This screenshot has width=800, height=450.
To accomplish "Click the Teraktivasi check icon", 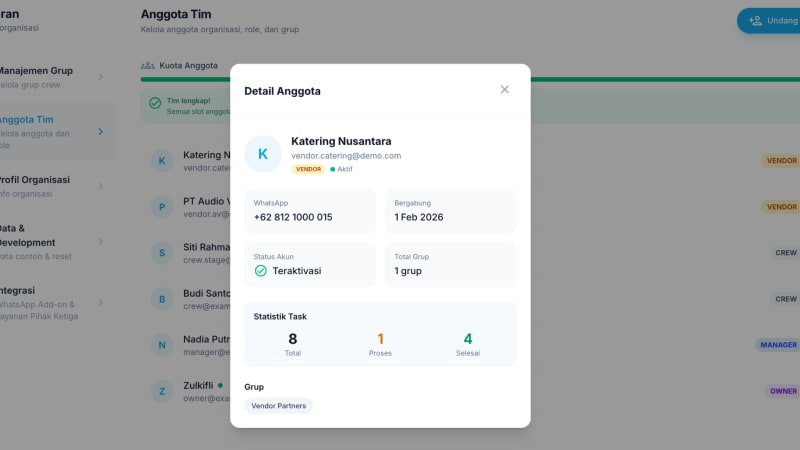I will tap(260, 271).
